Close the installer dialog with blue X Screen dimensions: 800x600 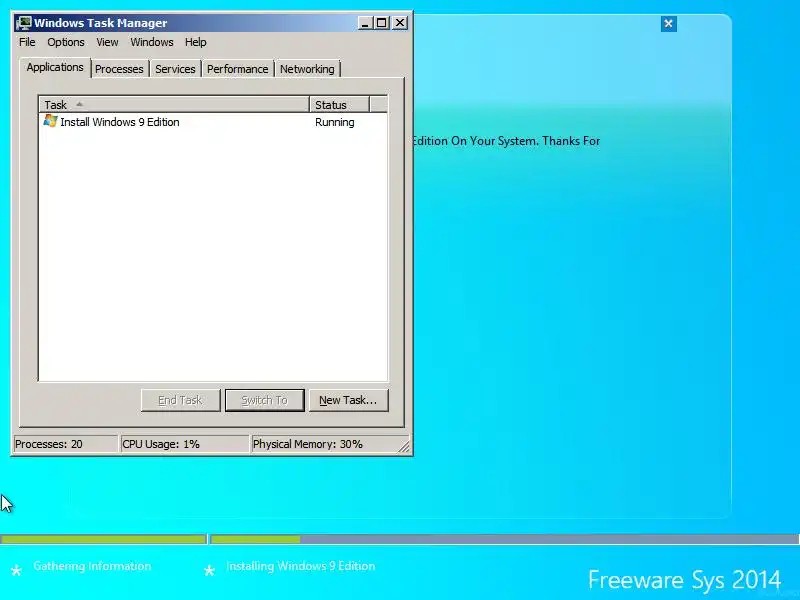pos(668,23)
